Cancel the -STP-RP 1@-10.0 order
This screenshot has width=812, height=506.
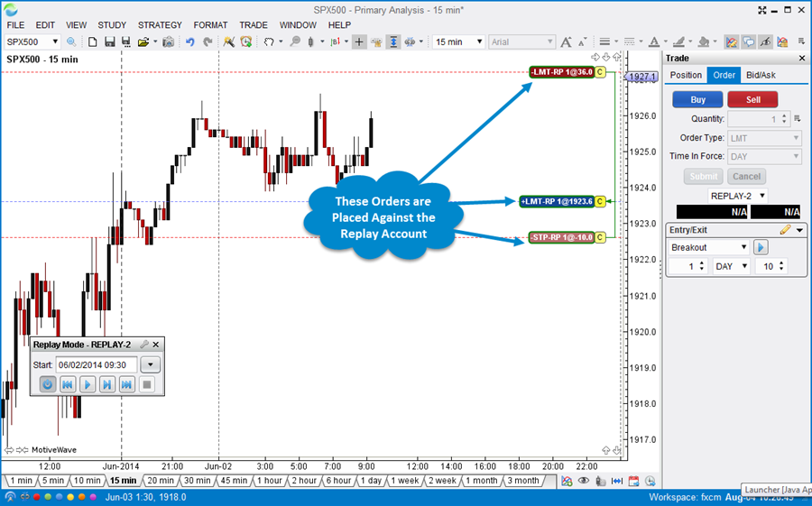pyautogui.click(x=600, y=238)
